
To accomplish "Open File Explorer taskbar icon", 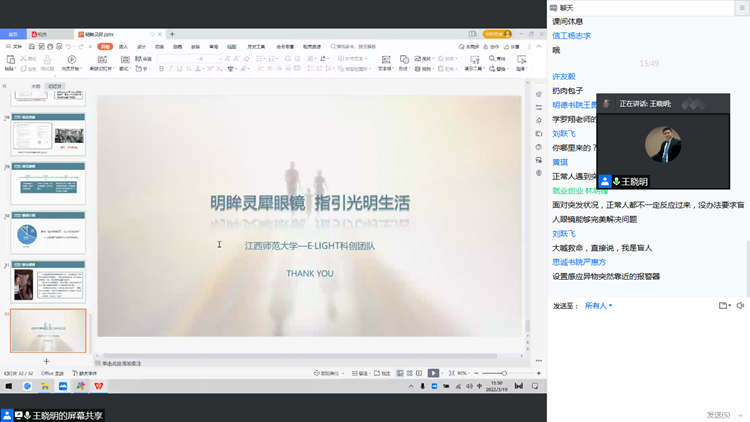I will (45, 386).
